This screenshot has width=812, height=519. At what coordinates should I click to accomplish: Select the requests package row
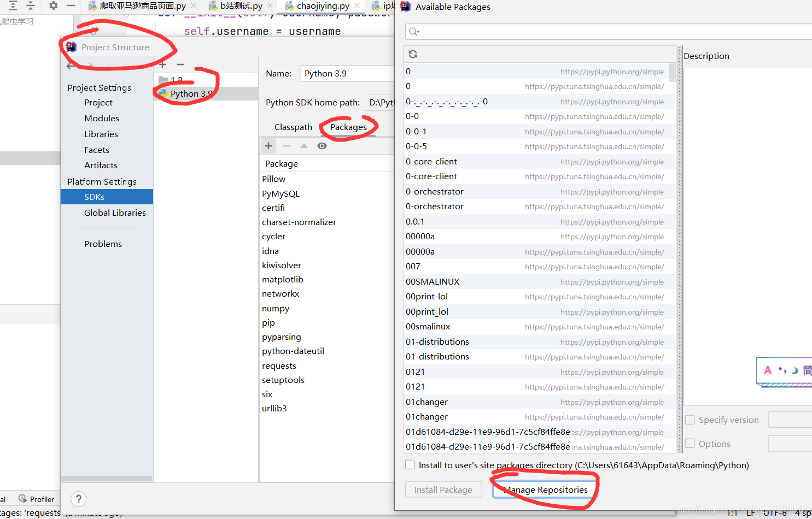coord(327,365)
